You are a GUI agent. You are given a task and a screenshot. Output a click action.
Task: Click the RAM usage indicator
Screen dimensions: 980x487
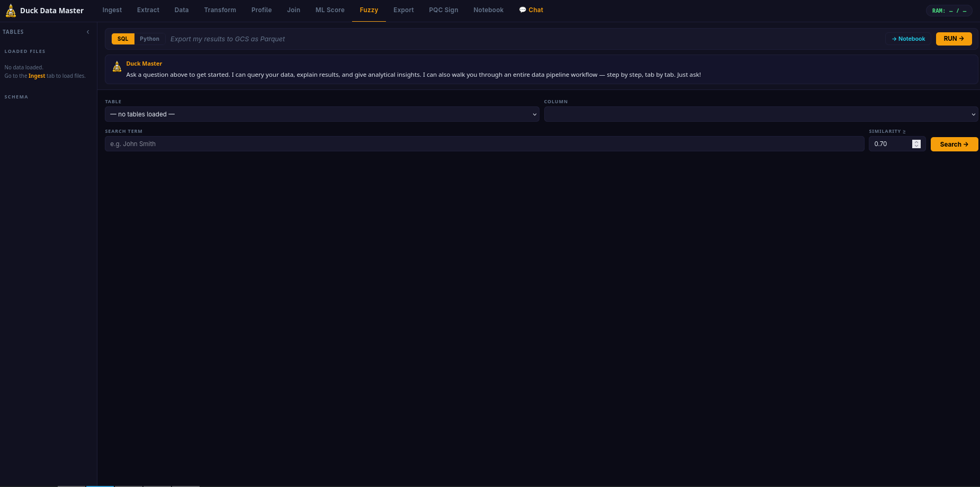pos(949,11)
